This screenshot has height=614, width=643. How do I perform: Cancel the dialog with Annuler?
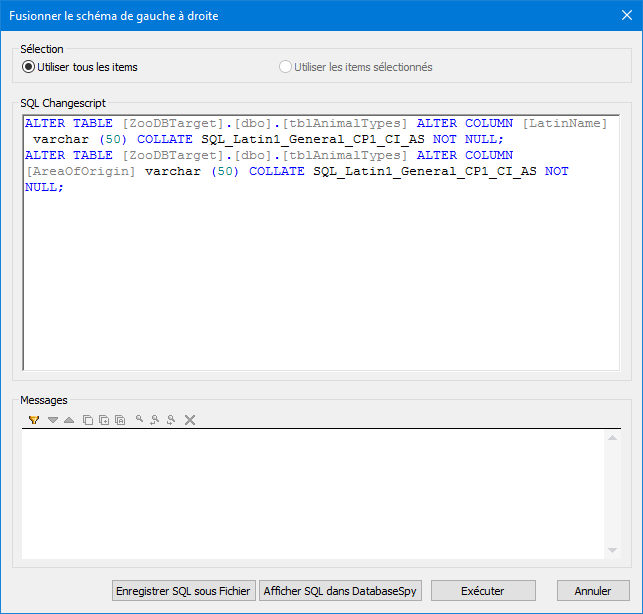tap(593, 591)
